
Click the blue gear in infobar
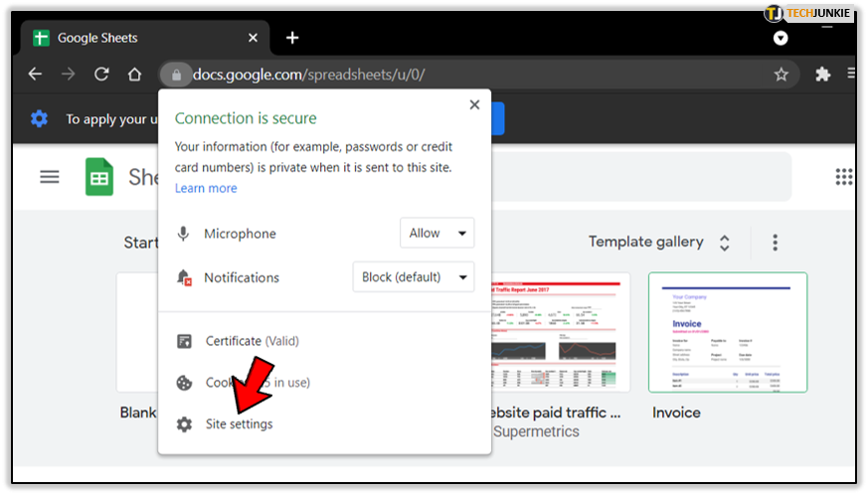point(39,118)
